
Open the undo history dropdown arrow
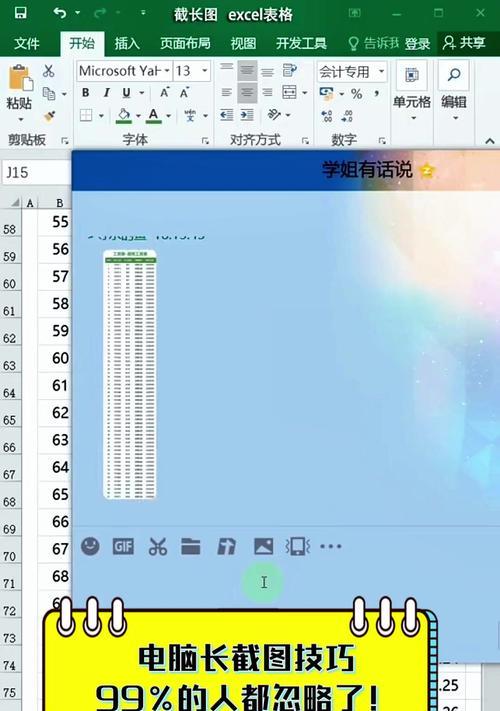click(x=78, y=13)
